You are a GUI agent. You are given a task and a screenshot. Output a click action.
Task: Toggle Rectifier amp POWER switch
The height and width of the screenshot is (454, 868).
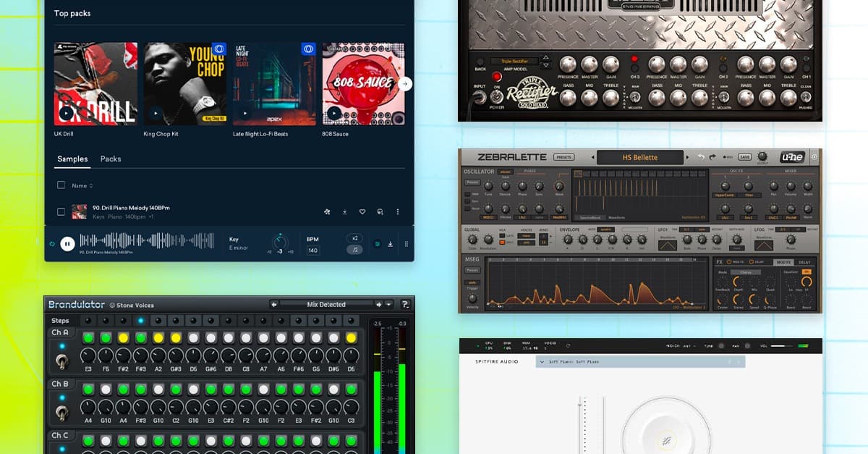click(x=497, y=96)
